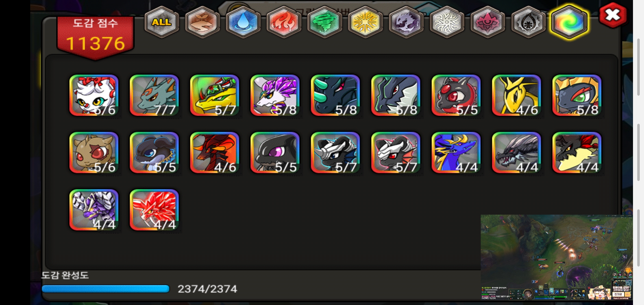
Task: Open the brown bear-like dragon marked 5/6
Action: click(94, 152)
